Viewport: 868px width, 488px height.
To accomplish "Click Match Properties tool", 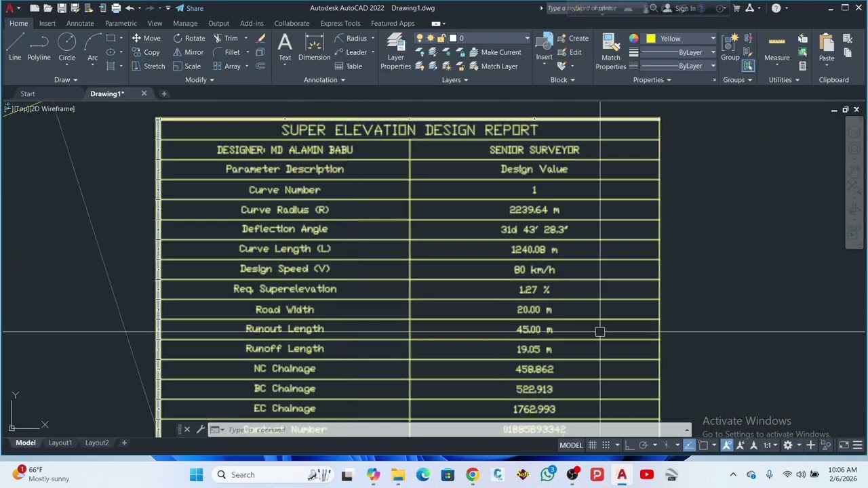I will pyautogui.click(x=611, y=52).
